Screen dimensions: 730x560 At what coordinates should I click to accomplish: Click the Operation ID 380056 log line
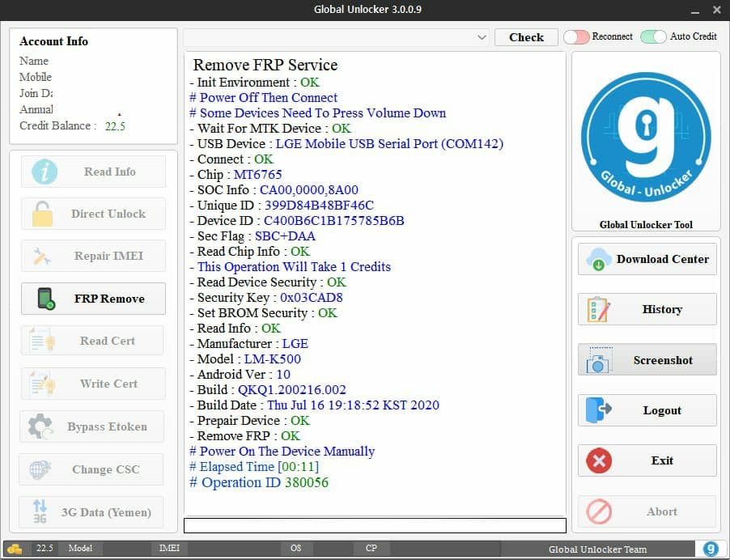click(259, 482)
